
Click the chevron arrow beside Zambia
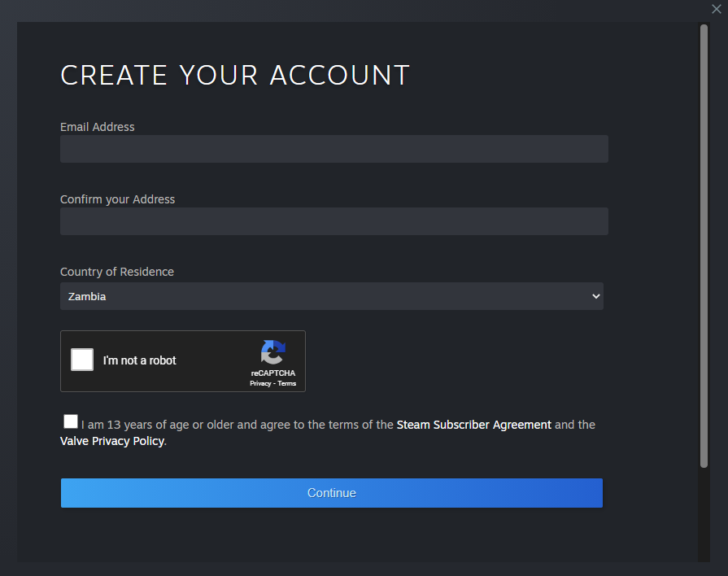coord(596,296)
